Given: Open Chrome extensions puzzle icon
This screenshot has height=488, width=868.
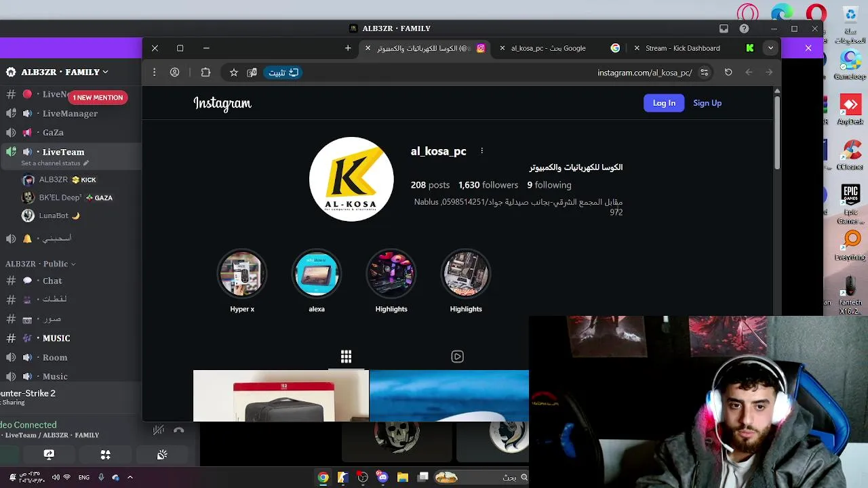Looking at the screenshot, I should pos(205,73).
